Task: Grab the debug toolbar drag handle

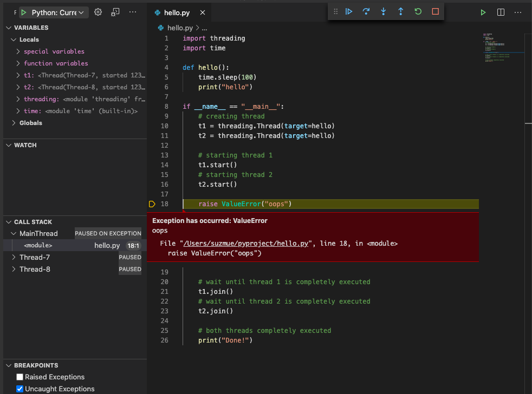Action: click(335, 11)
